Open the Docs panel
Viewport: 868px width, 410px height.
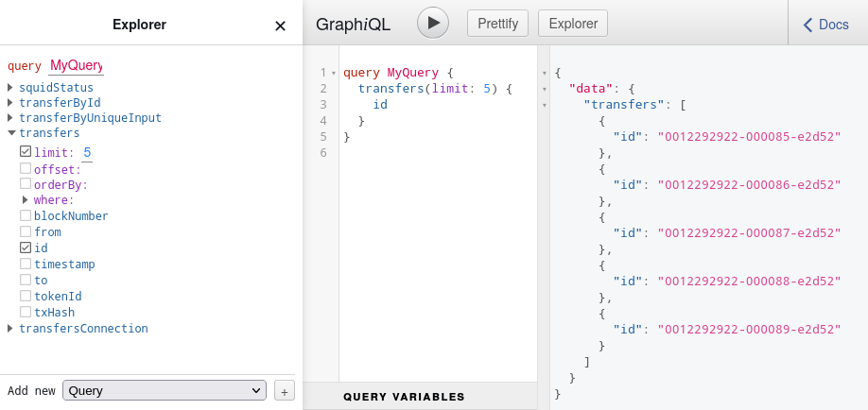tap(826, 25)
